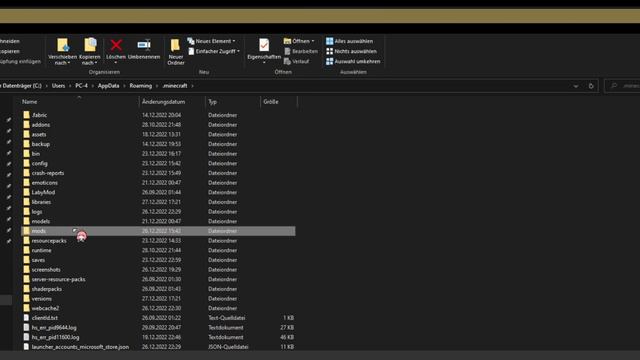Image resolution: width=640 pixels, height=360 pixels.
Task: Click the folder icon beside LabyMod
Action: click(27, 192)
